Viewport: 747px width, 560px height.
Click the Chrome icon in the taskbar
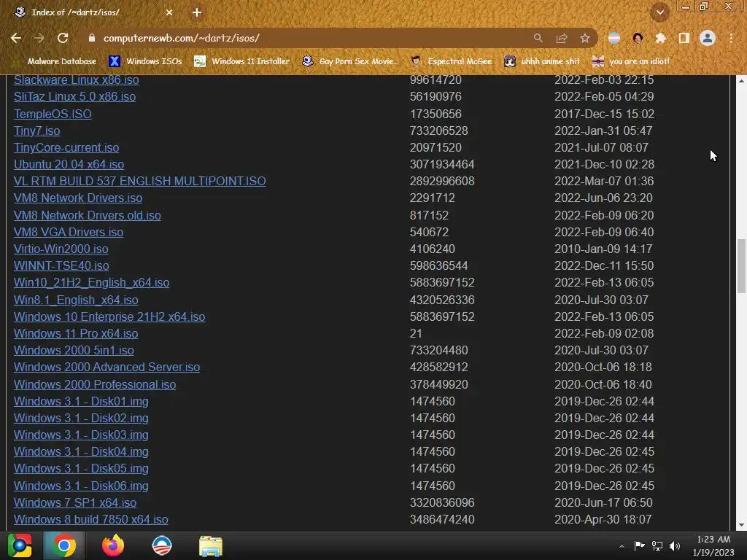pyautogui.click(x=64, y=545)
